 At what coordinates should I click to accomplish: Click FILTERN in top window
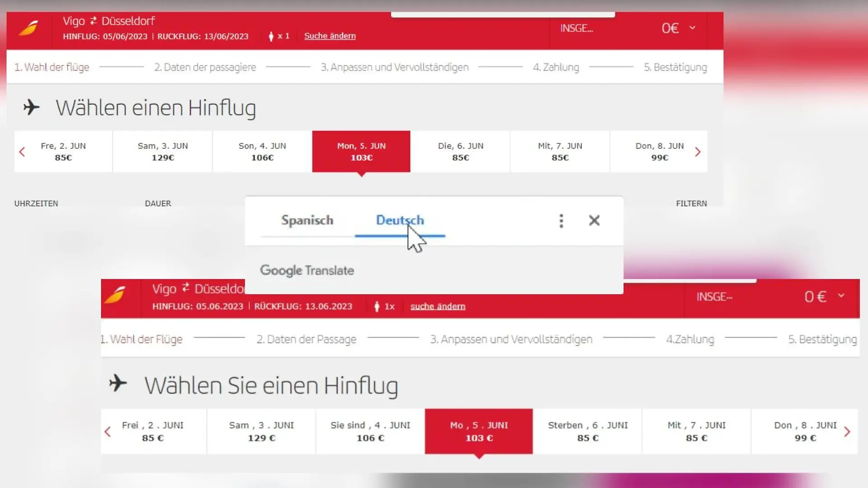tap(691, 203)
